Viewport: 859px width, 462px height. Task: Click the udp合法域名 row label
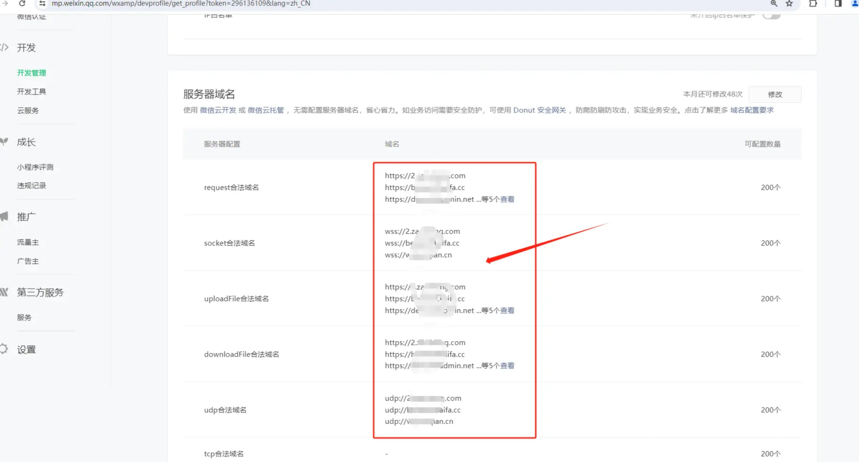coord(225,410)
